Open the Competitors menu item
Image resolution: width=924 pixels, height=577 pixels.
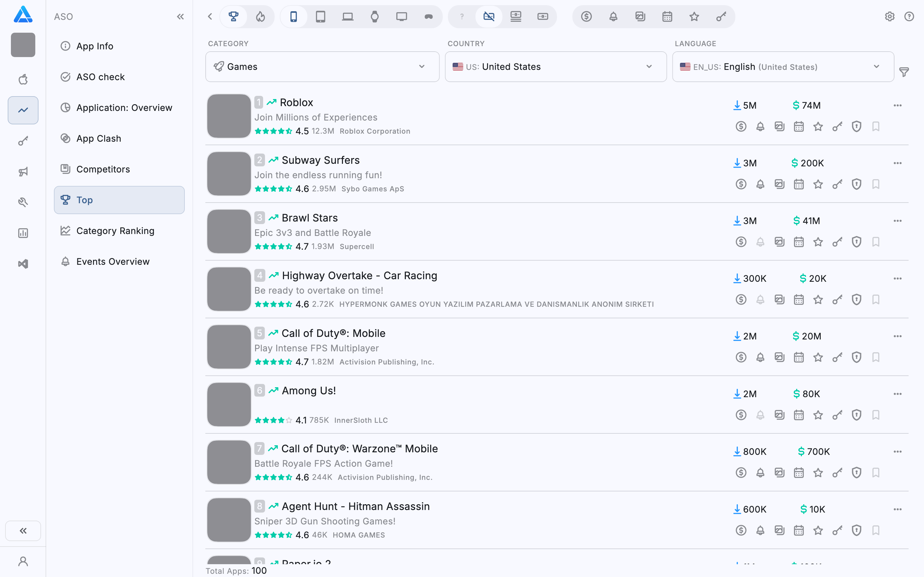coord(103,169)
